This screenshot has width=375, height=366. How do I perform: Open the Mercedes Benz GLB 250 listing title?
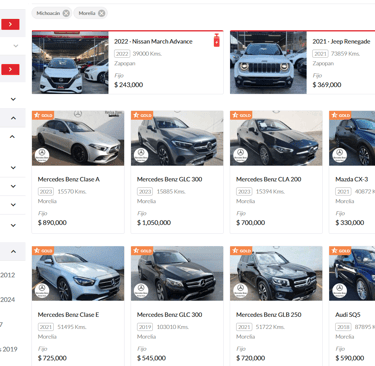click(x=269, y=315)
